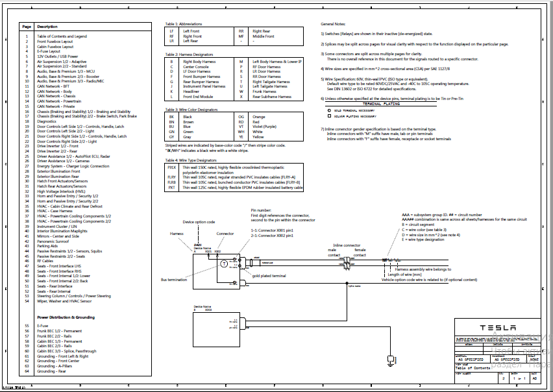The height and width of the screenshot is (392, 553).
Task: Click the 'Power Distribution & Grounding' heading
Action: click(x=66, y=317)
